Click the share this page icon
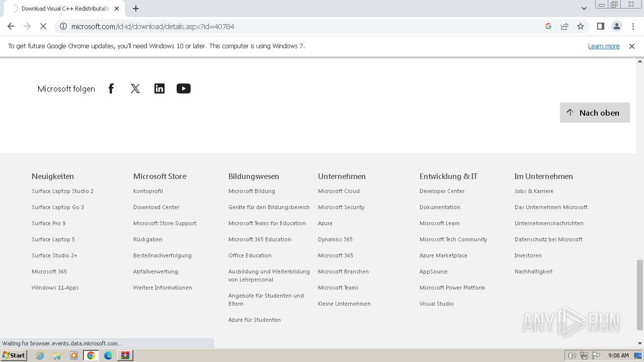 [x=565, y=27]
